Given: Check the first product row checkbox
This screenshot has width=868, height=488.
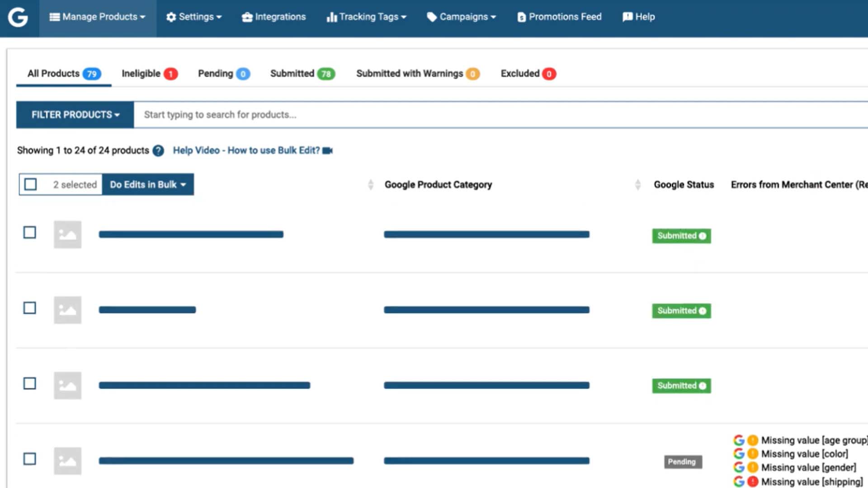Looking at the screenshot, I should [x=30, y=232].
